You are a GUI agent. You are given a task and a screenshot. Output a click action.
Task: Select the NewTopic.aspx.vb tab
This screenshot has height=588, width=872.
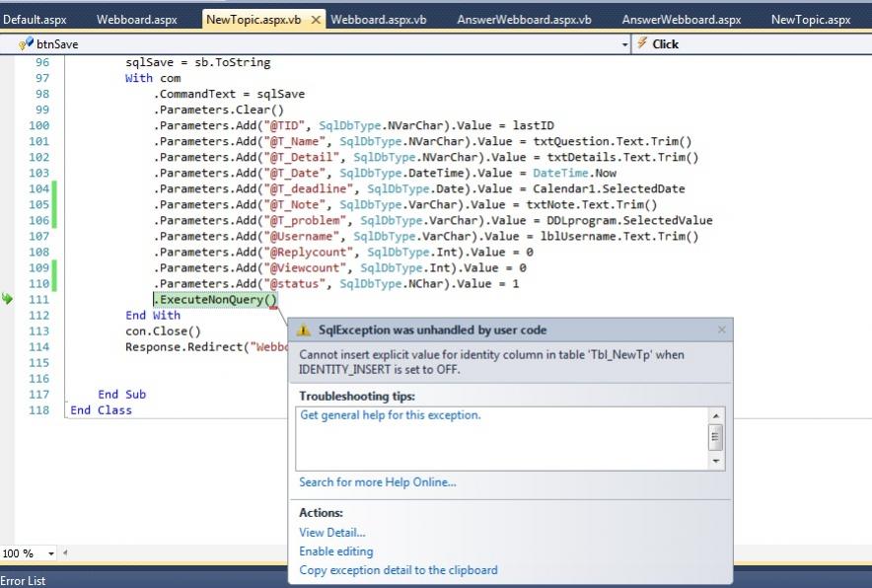pyautogui.click(x=254, y=20)
